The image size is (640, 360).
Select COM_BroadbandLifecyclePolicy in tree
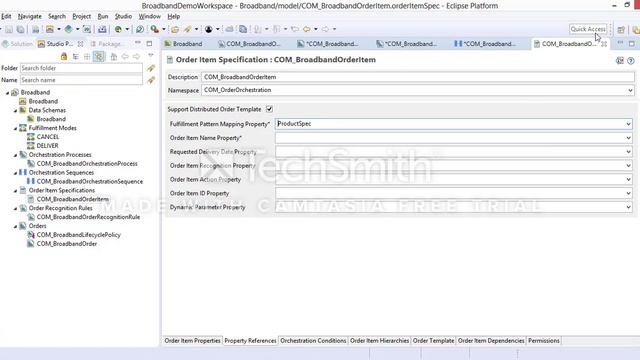tap(78, 235)
